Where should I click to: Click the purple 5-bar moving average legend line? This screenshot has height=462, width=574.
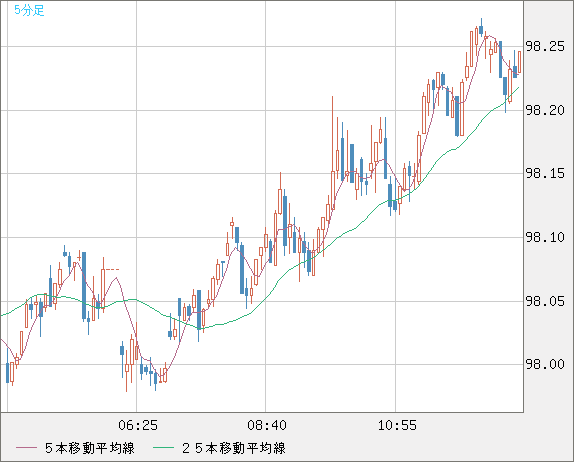[x=26, y=448]
